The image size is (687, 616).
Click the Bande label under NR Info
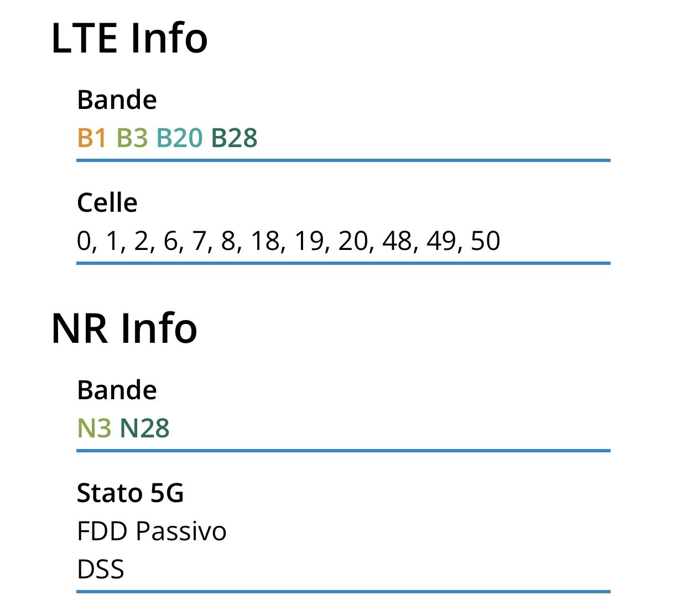point(117,390)
